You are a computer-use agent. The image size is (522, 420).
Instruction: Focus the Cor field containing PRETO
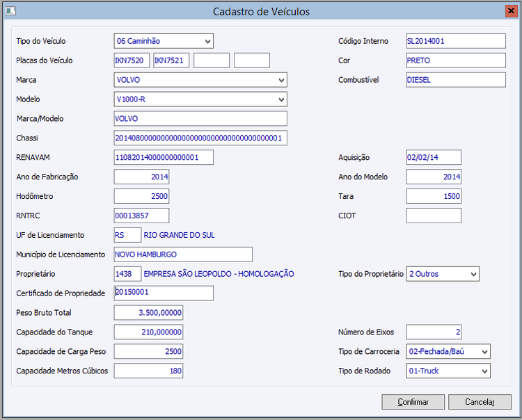point(455,60)
